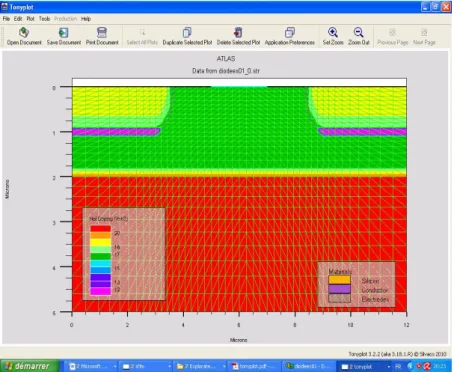Click the Materials legend title

pyautogui.click(x=340, y=272)
